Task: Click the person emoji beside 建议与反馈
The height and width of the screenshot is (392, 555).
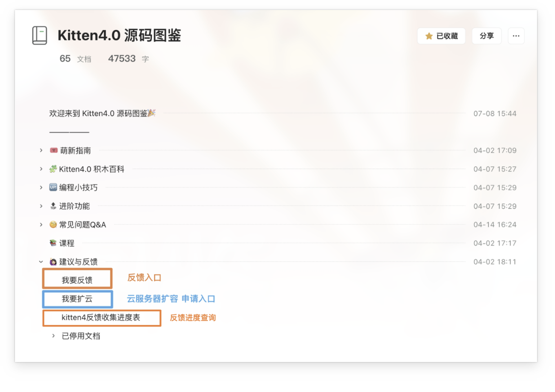Action: coord(53,261)
